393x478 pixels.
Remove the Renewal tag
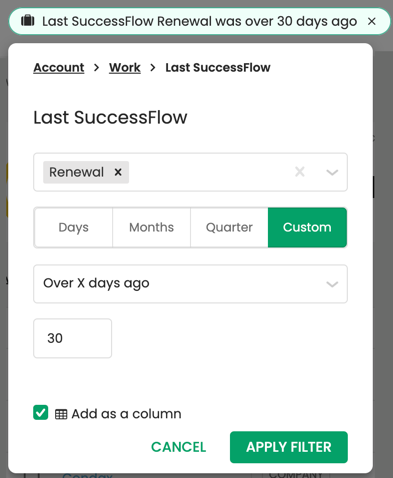[118, 172]
